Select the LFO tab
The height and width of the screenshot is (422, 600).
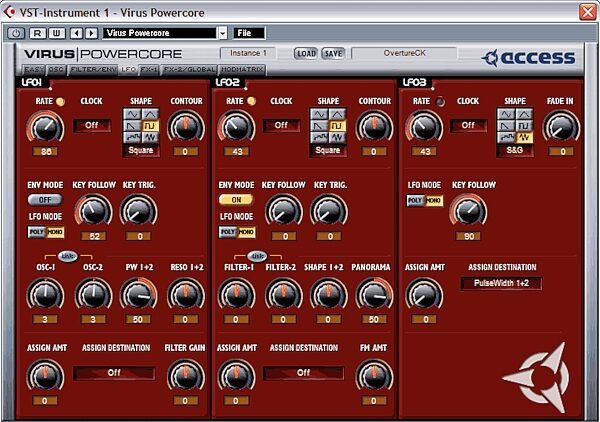(x=128, y=70)
